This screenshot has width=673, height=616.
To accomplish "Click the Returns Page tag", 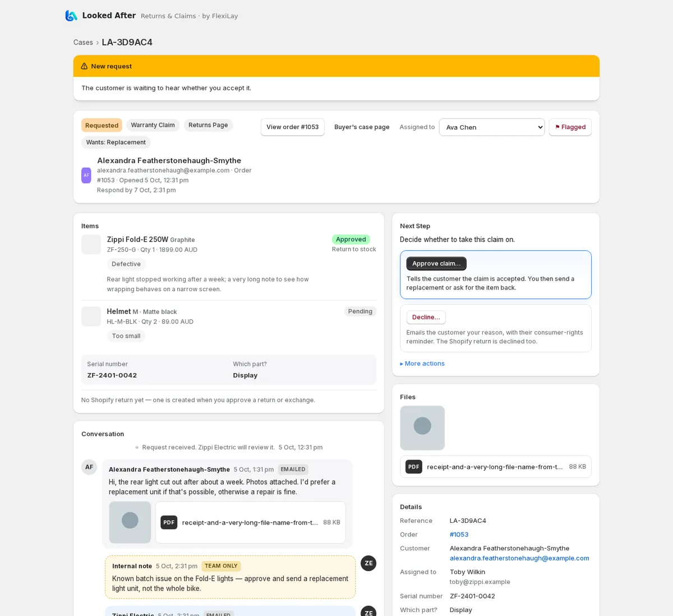I will (x=208, y=125).
